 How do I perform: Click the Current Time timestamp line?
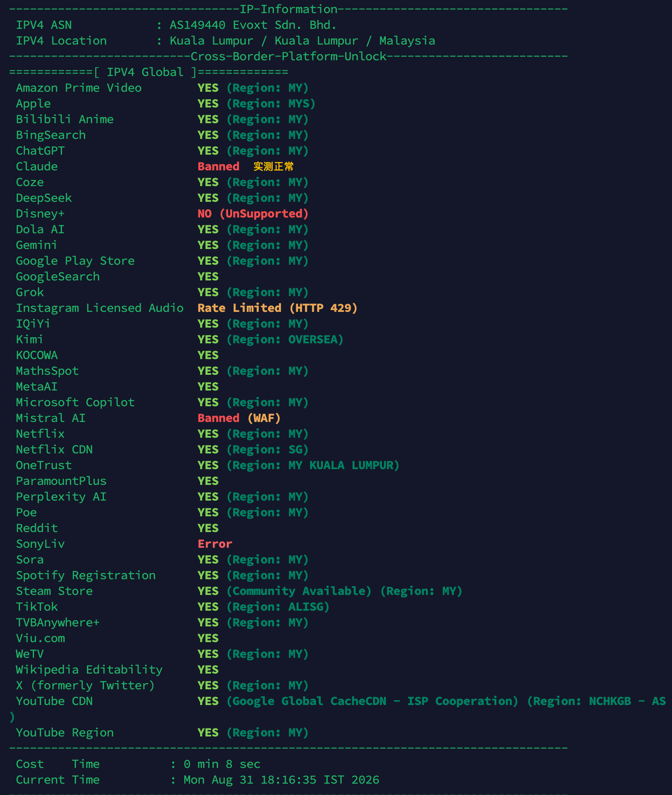[197, 780]
